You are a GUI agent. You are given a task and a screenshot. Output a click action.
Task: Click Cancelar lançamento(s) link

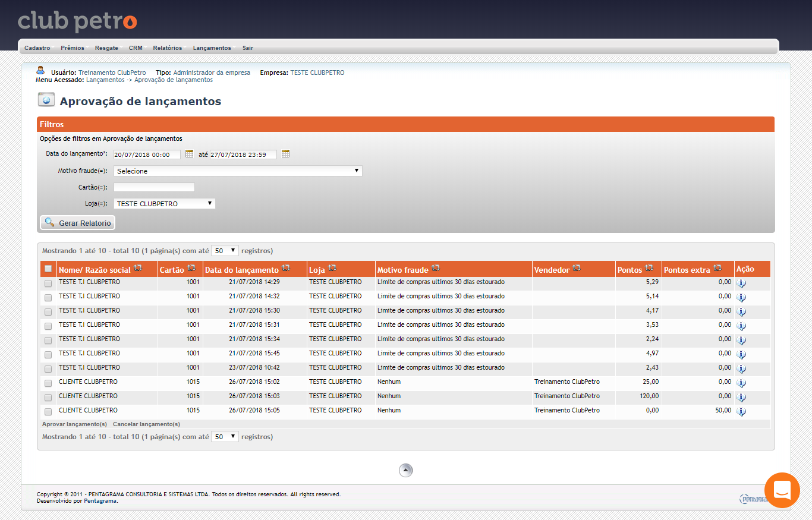[146, 424]
